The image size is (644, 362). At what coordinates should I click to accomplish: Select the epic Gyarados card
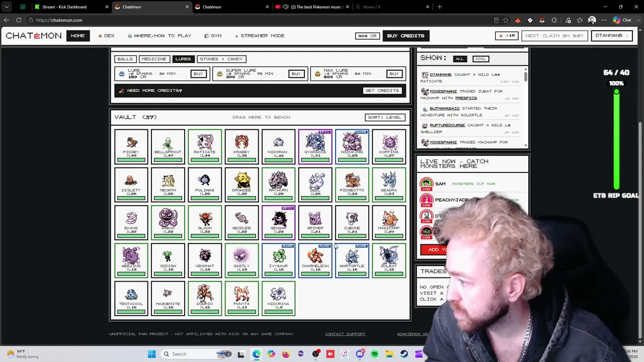click(315, 147)
